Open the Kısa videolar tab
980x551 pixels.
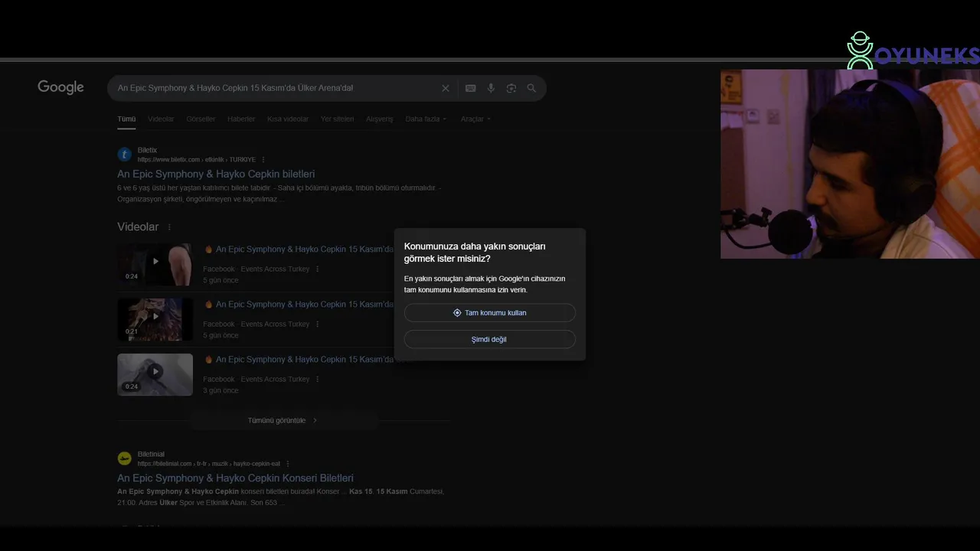tap(288, 119)
